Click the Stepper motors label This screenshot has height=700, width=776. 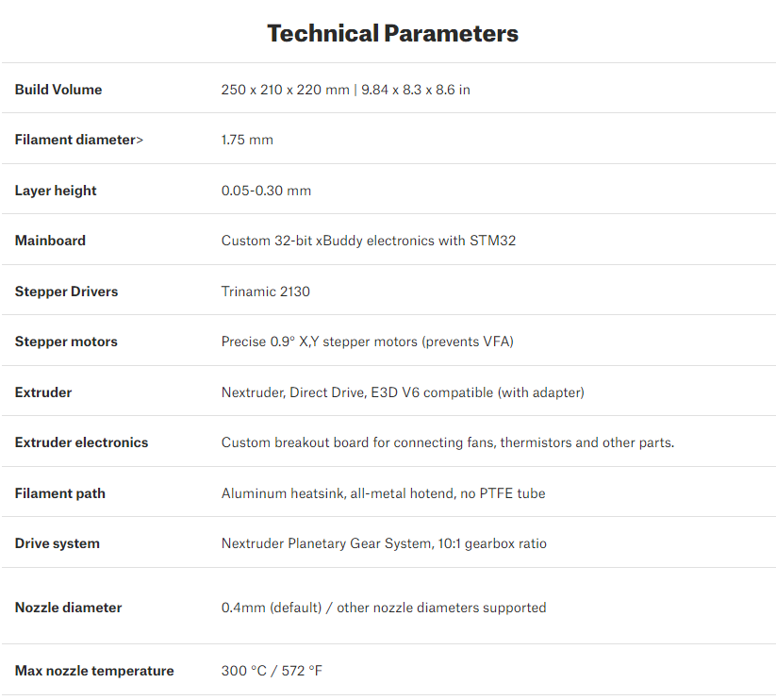point(66,342)
